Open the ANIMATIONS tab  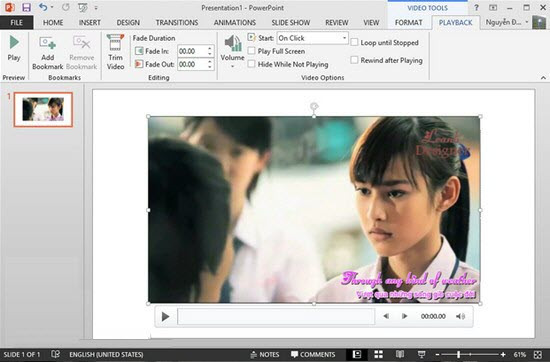(235, 22)
